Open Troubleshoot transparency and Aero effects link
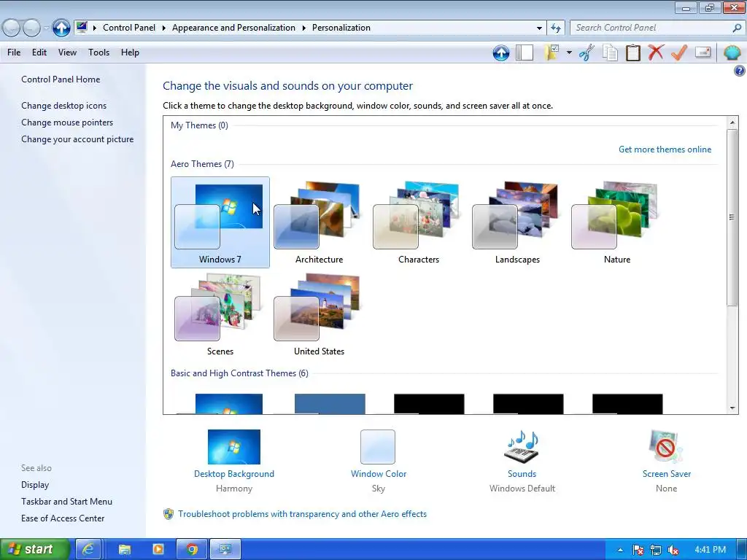The image size is (747, 560). point(302,514)
